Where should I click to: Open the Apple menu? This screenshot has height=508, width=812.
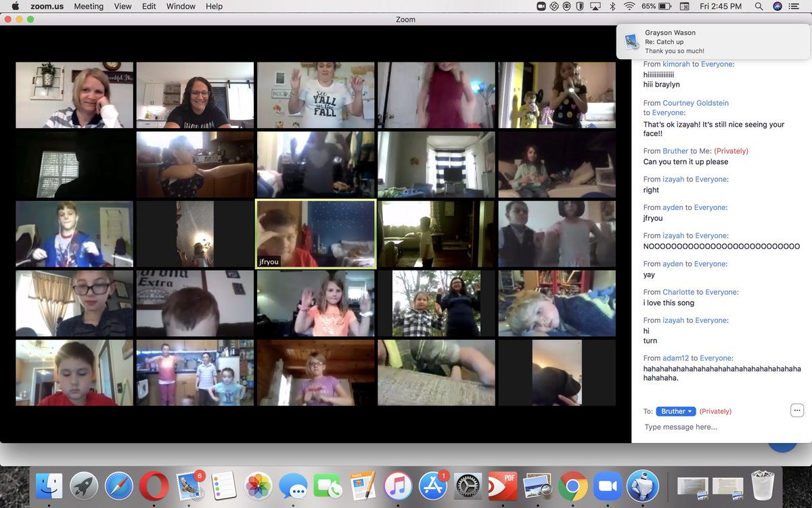point(15,6)
